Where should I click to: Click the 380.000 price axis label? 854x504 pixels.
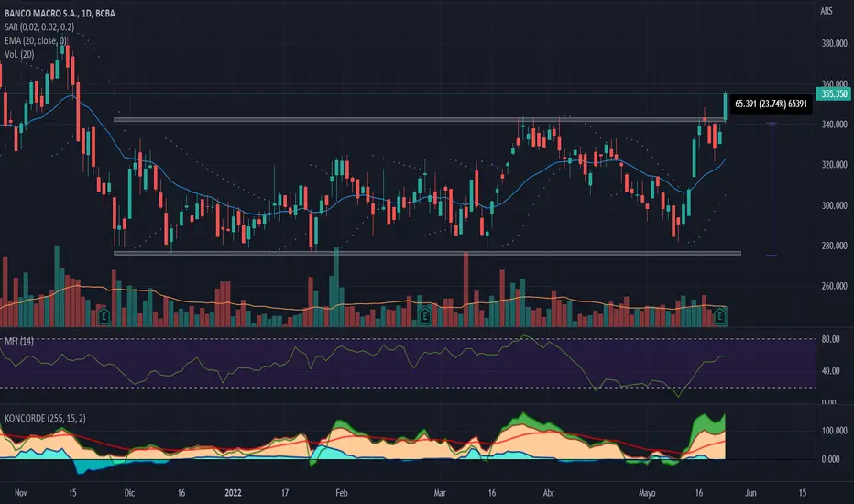point(835,44)
